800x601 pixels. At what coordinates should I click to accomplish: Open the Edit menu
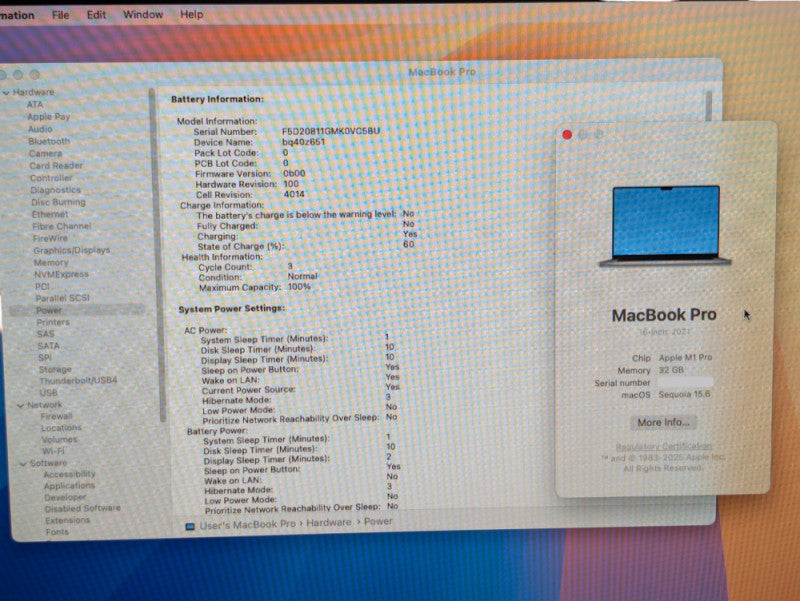click(96, 15)
